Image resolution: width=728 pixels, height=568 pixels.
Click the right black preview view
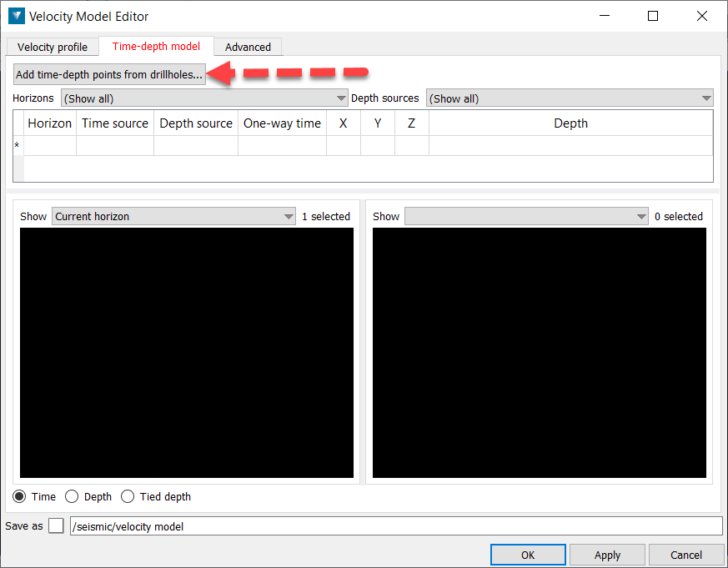click(x=540, y=353)
